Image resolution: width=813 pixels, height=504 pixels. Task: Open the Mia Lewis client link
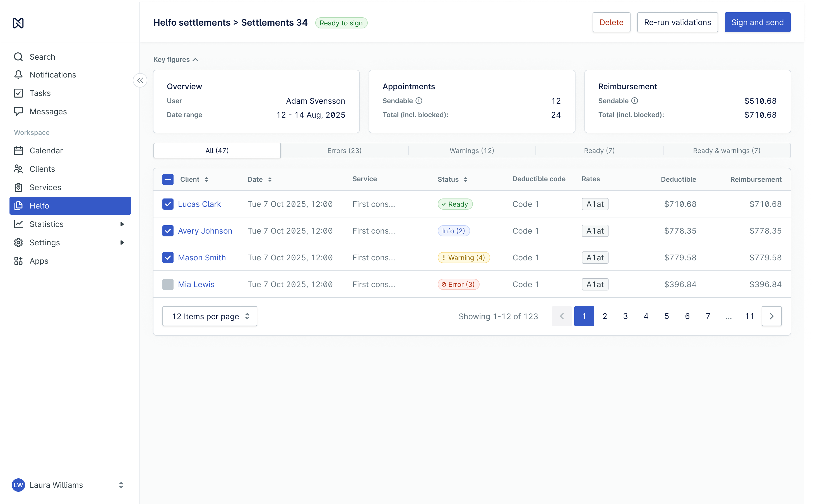(196, 284)
